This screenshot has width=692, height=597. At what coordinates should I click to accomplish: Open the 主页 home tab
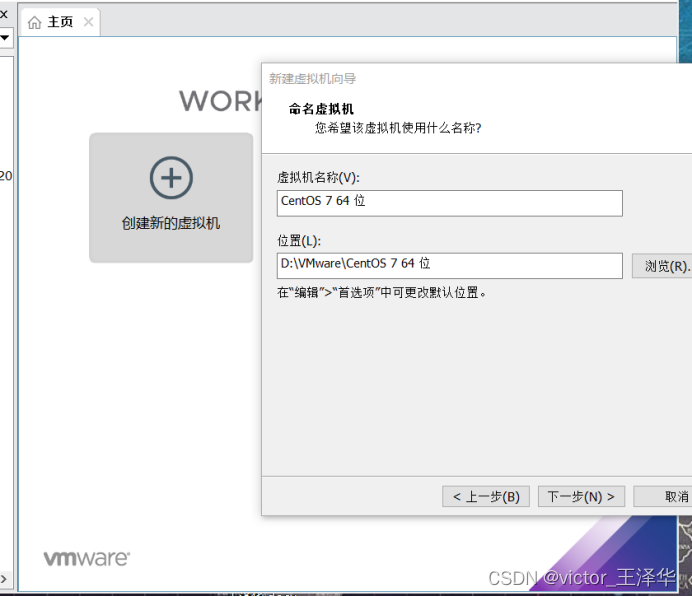pyautogui.click(x=60, y=22)
